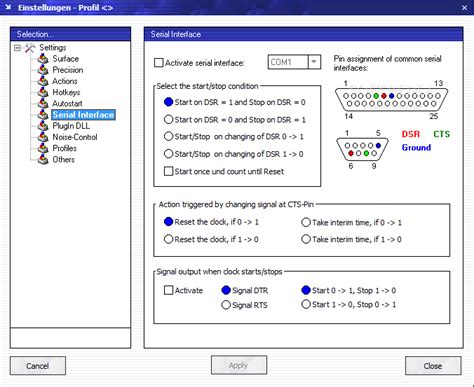Click the title bar application icon
This screenshot has height=387, width=474.
[x=8, y=7]
